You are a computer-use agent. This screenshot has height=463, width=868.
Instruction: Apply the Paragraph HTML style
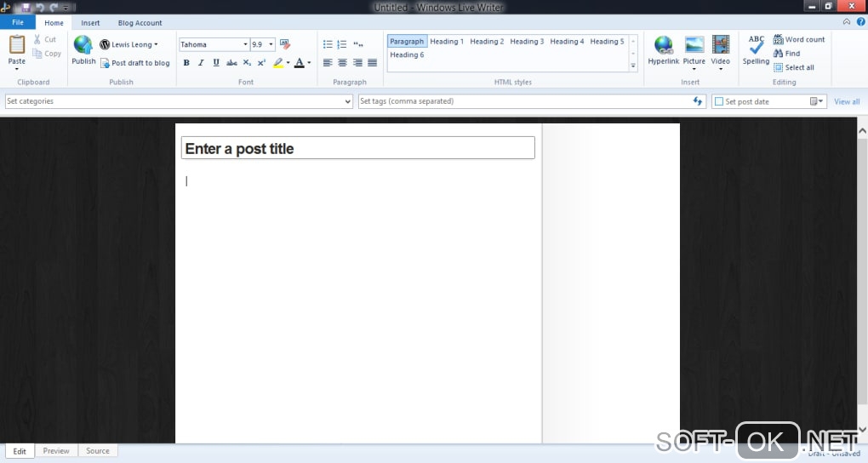pos(407,42)
